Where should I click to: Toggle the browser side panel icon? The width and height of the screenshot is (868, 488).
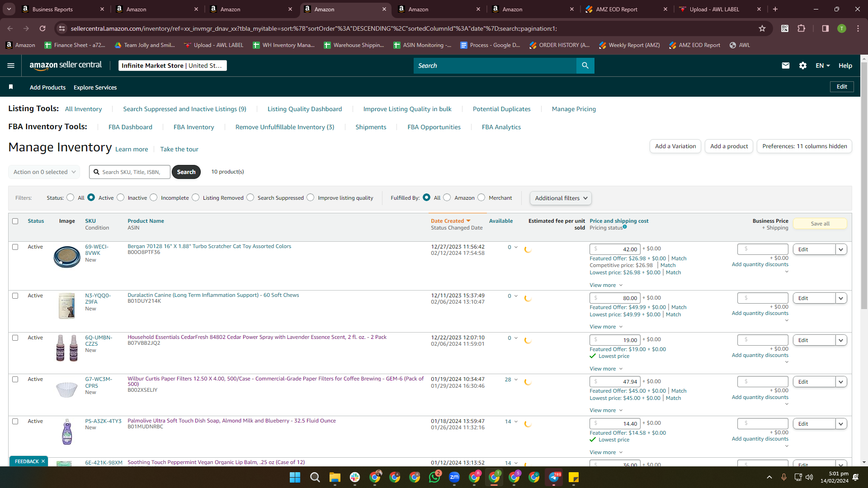coord(826,28)
